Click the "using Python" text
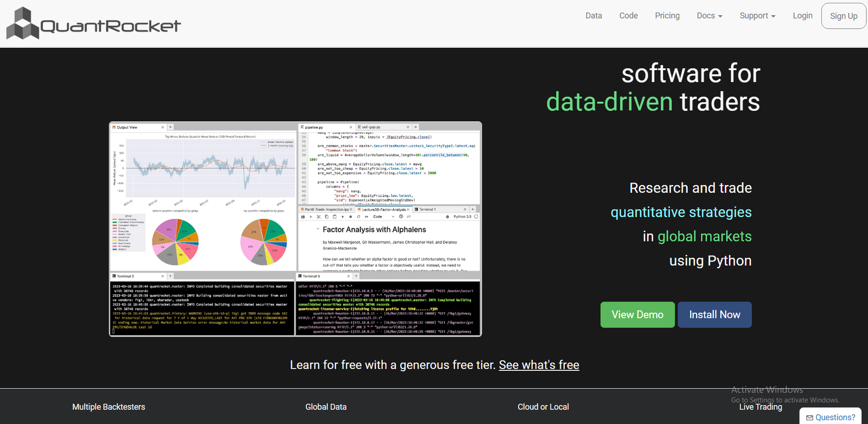Image resolution: width=868 pixels, height=424 pixels. pos(710,261)
